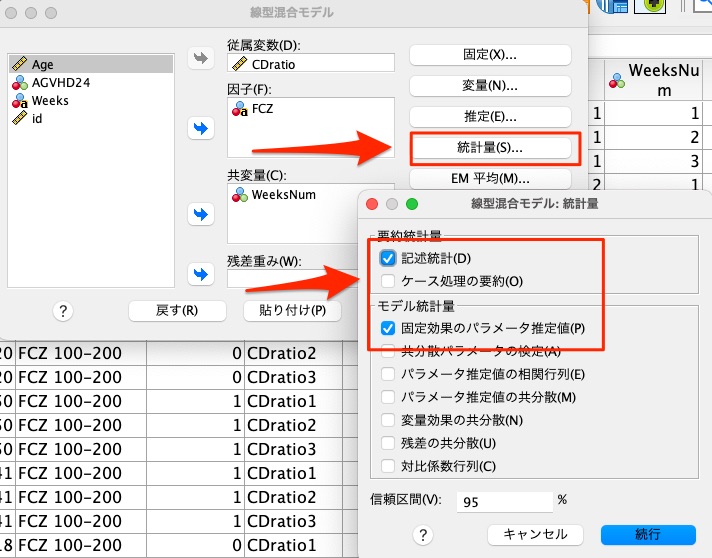The height and width of the screenshot is (558, 712).
Task: Click the 貼り付け(P) paste button
Action: [x=291, y=311]
